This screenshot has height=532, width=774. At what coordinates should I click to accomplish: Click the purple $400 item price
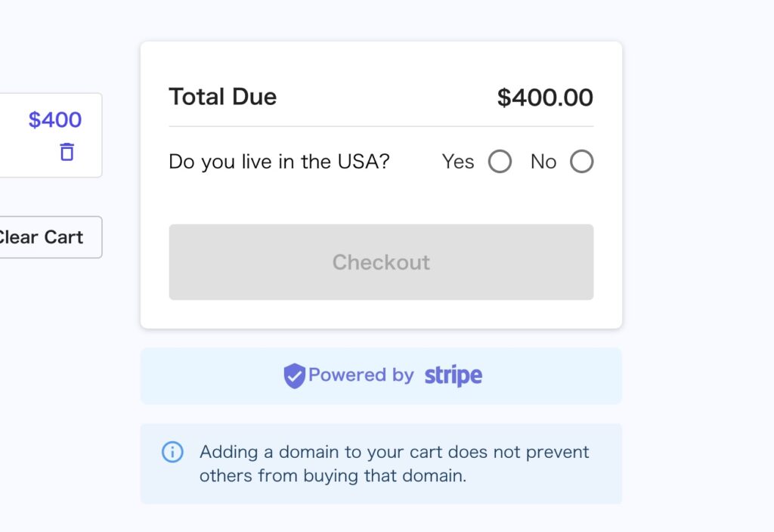(54, 120)
